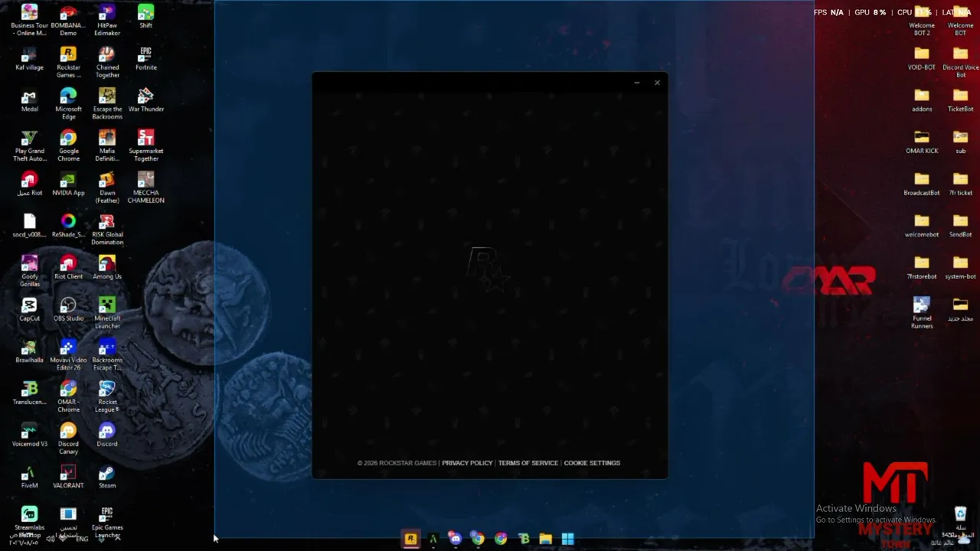Select the addons folder on desktop
The image size is (980, 551).
922,100
